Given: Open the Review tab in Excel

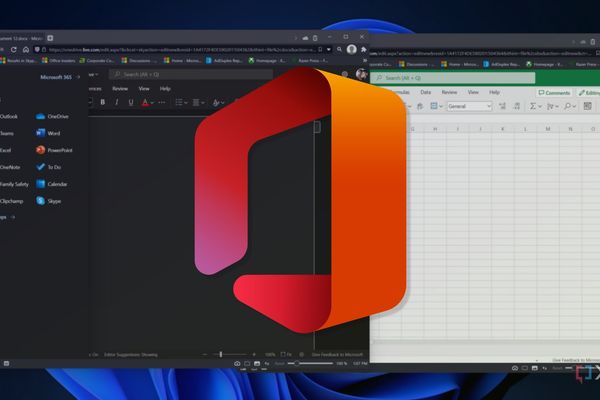Looking at the screenshot, I should [x=449, y=92].
